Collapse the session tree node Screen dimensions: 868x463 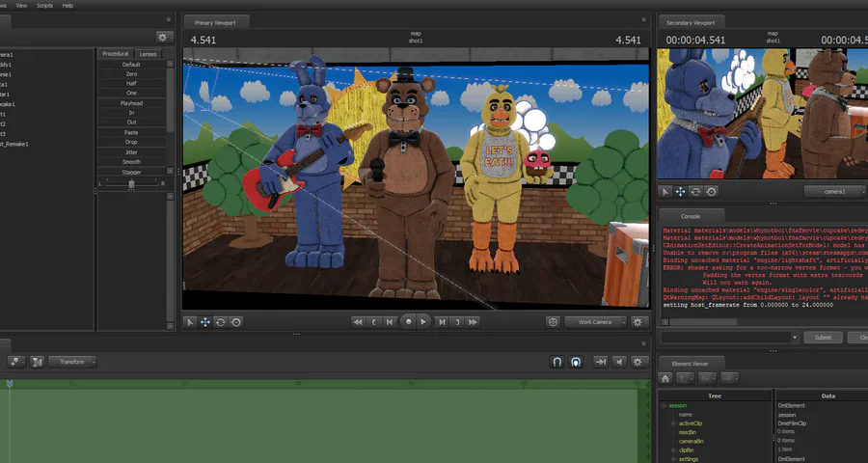pyautogui.click(x=664, y=405)
